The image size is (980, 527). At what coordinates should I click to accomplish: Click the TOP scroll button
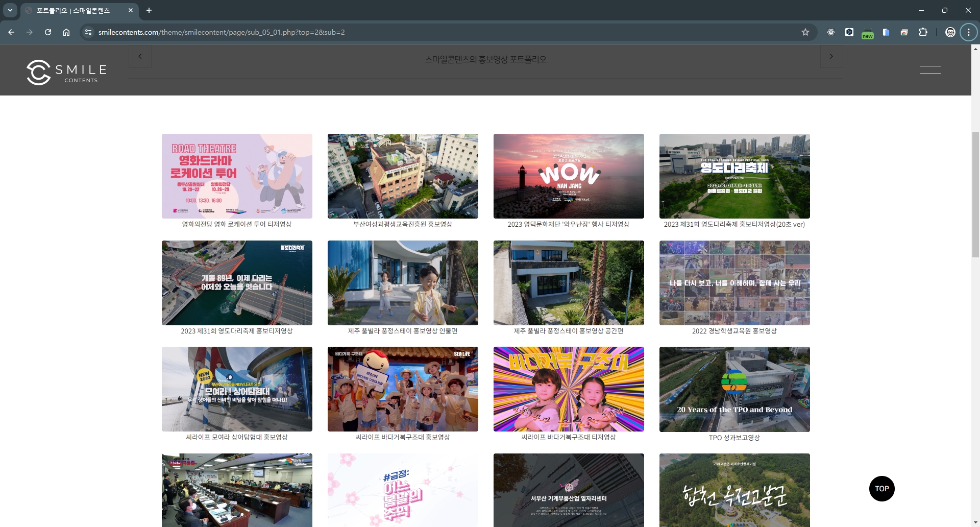(x=881, y=489)
